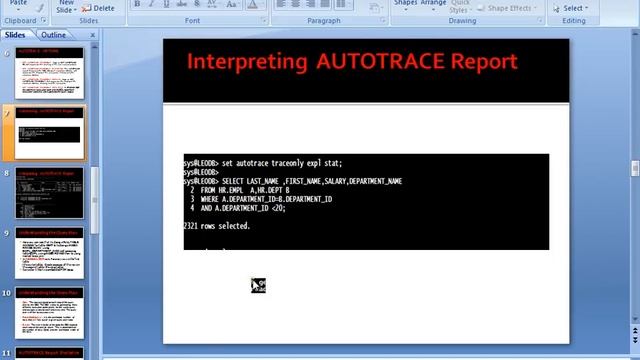Image resolution: width=640 pixels, height=360 pixels.
Task: Align text right
Action: pos(310,4)
